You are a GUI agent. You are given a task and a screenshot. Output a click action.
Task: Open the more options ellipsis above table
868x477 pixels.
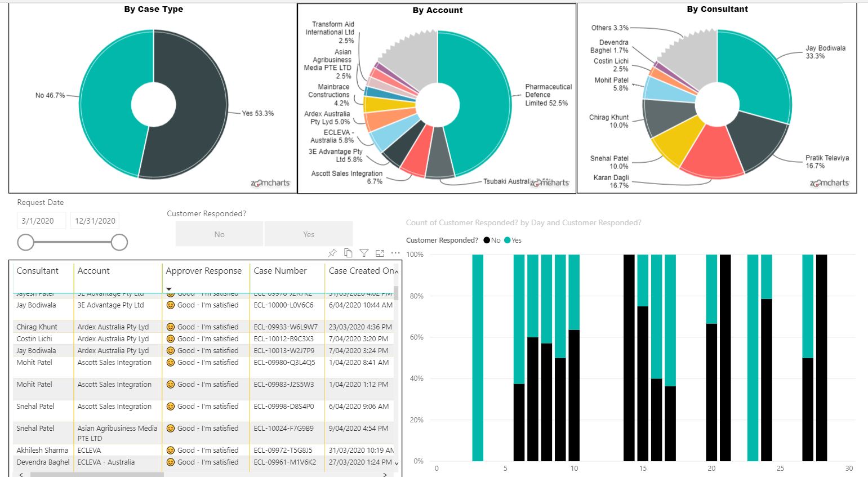[x=395, y=253]
